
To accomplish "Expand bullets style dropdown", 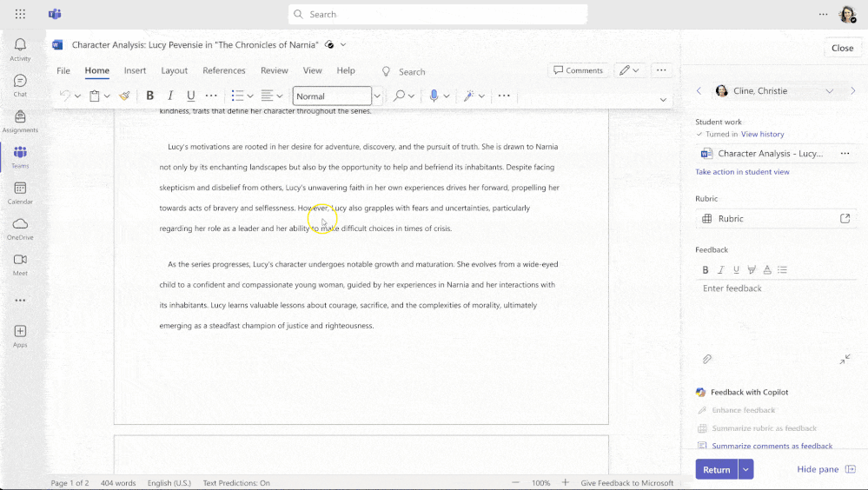I will [x=250, y=96].
